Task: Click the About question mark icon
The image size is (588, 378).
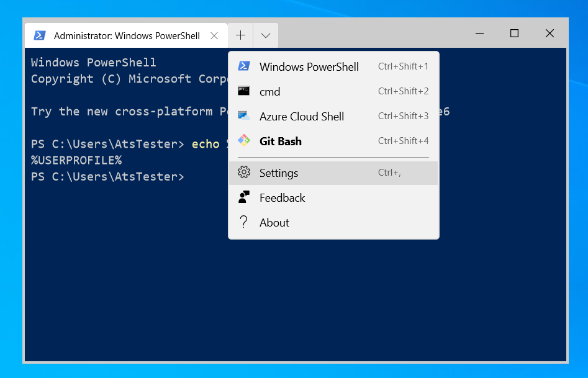Action: point(244,222)
